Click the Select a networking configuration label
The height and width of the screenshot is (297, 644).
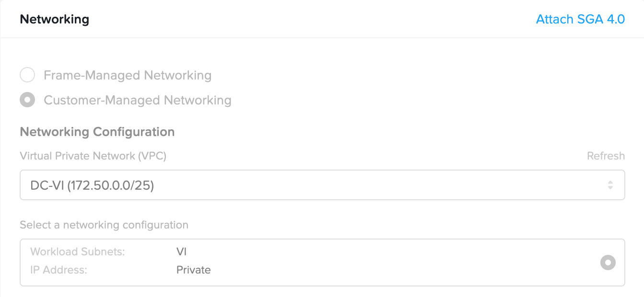tap(104, 225)
